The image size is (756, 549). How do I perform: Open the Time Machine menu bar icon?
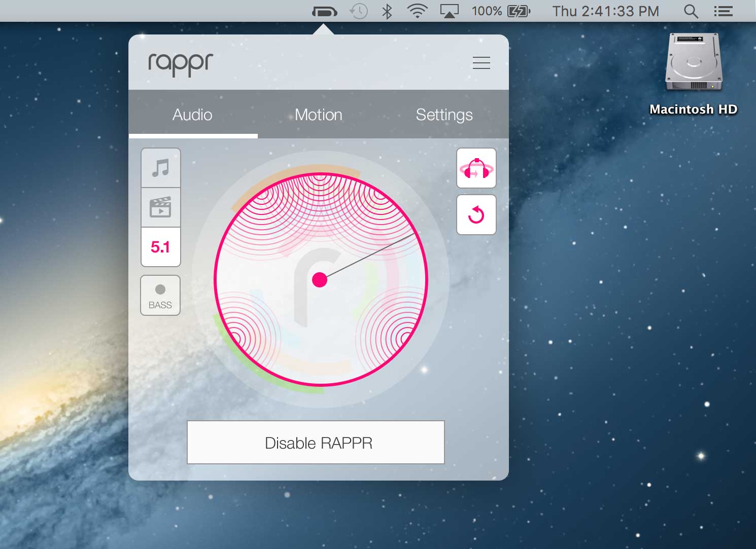coord(359,11)
